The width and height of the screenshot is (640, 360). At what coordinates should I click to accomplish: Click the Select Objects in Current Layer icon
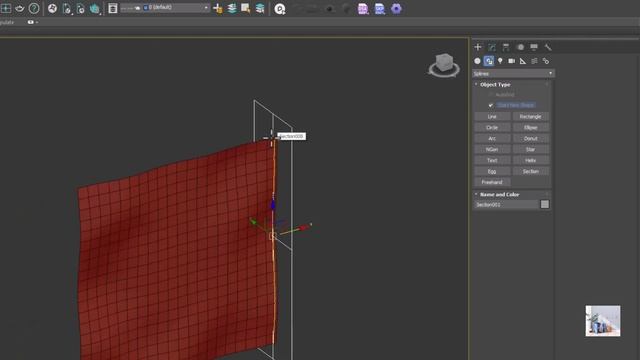pyautogui.click(x=246, y=9)
